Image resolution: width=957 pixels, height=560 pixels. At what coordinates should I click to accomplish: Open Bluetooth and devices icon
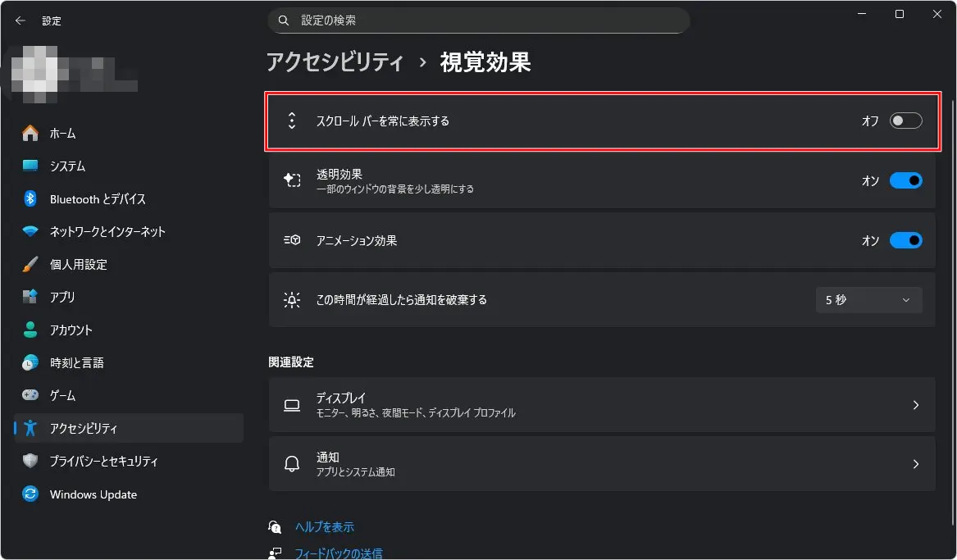coord(30,198)
